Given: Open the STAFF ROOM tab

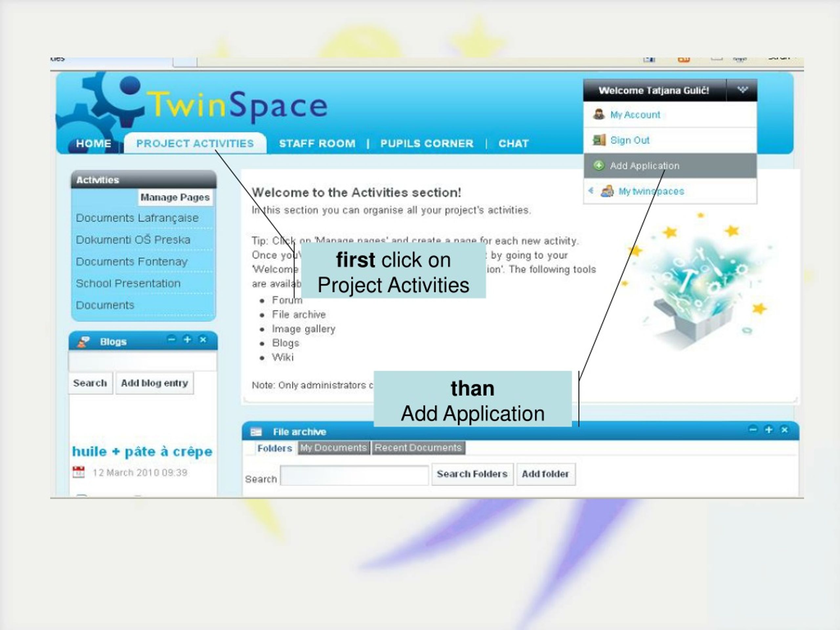Looking at the screenshot, I should pos(318,143).
